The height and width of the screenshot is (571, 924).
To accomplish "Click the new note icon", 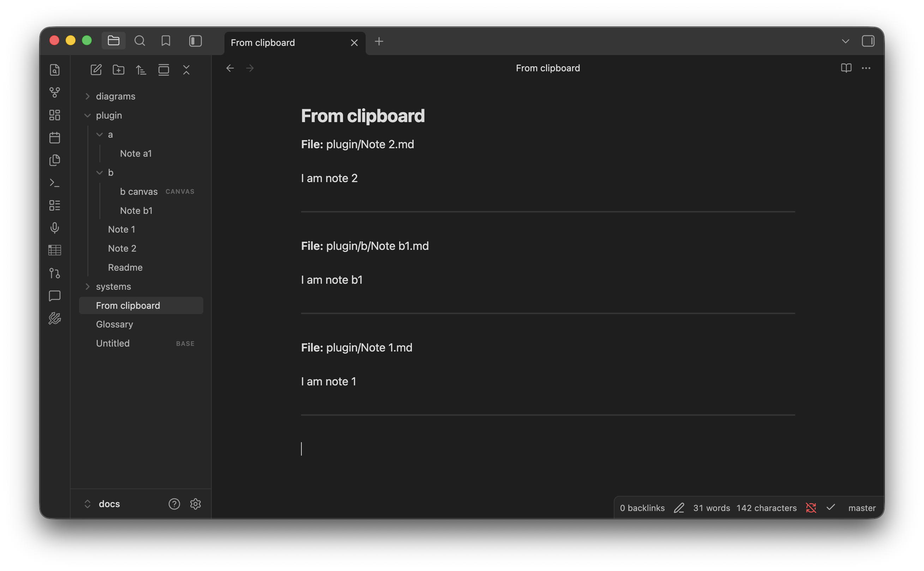I will point(96,70).
